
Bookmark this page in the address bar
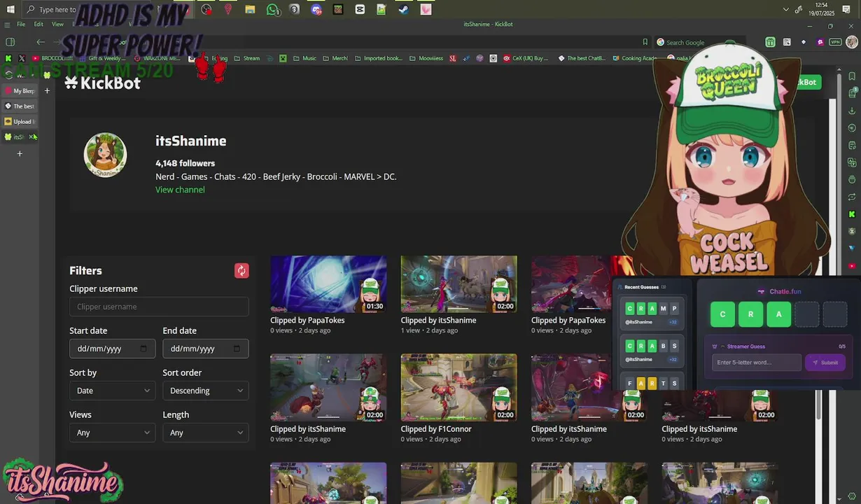[x=645, y=42]
